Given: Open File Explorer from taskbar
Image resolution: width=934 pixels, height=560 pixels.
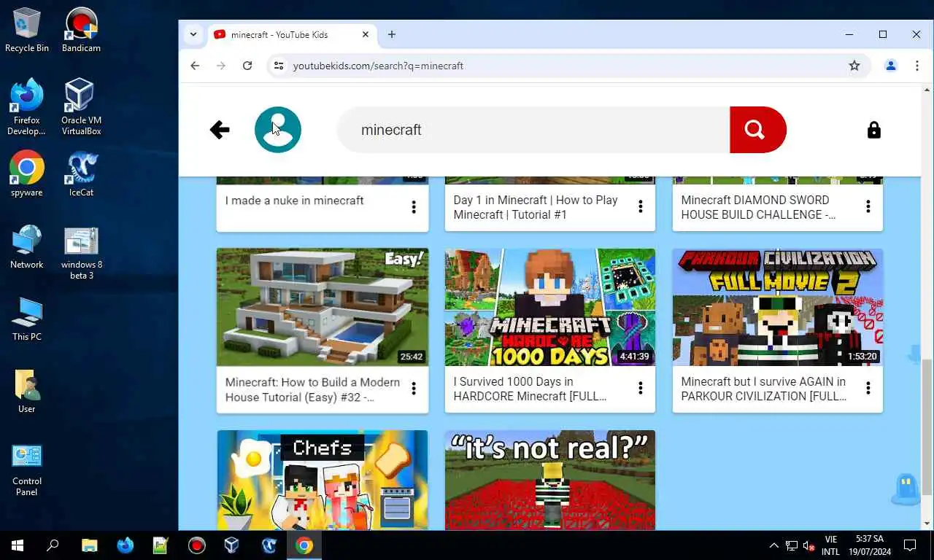Looking at the screenshot, I should click(89, 545).
